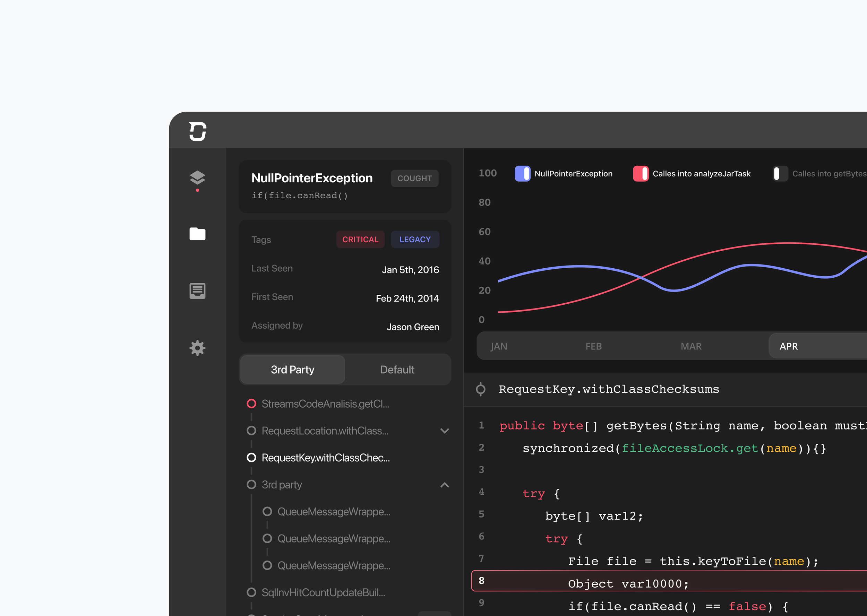Click the LEGACY tag
Viewport: 867px width, 616px height.
pos(415,239)
